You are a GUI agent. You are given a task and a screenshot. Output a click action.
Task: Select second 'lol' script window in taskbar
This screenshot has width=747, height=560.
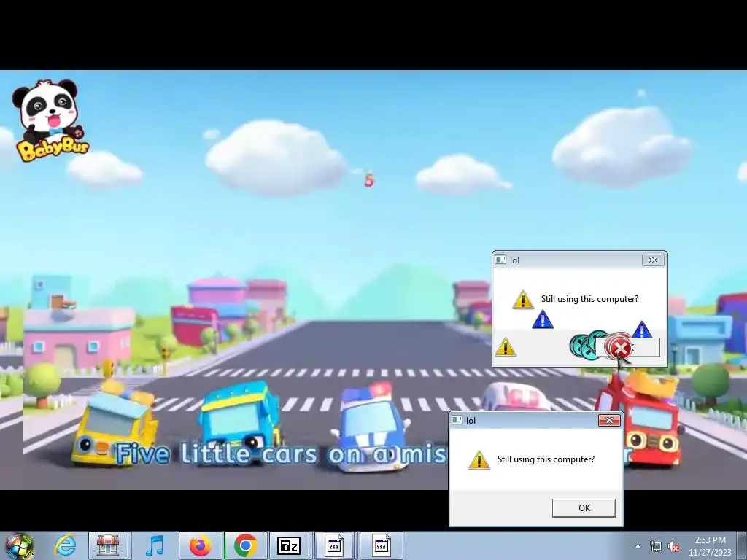coord(381,545)
